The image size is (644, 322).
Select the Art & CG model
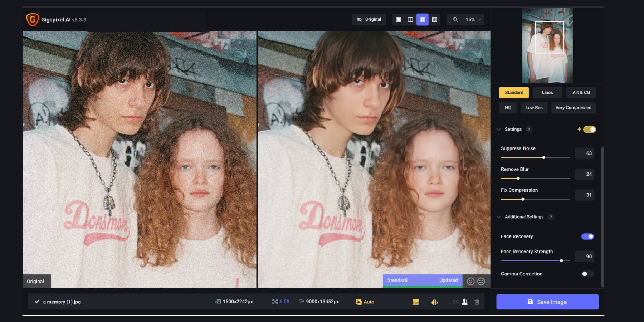pos(581,92)
